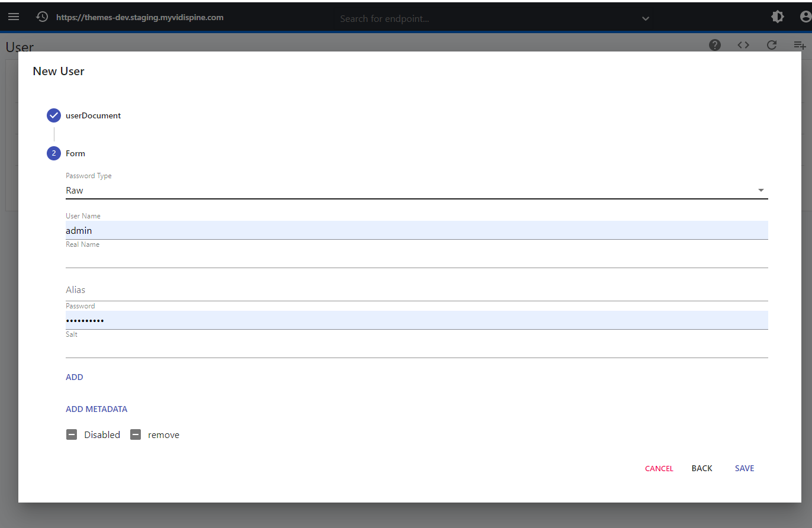Go BACK to the previous step
Viewport: 812px width, 528px height.
point(702,468)
